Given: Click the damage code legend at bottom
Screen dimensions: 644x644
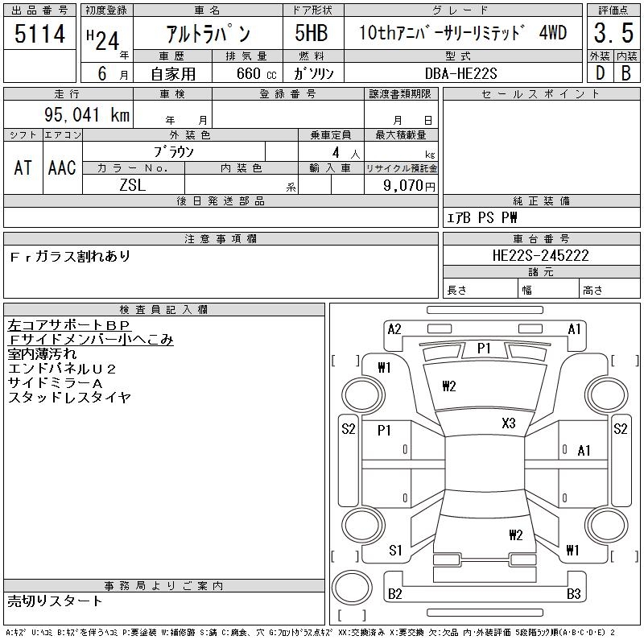Looking at the screenshot, I should [310, 633].
